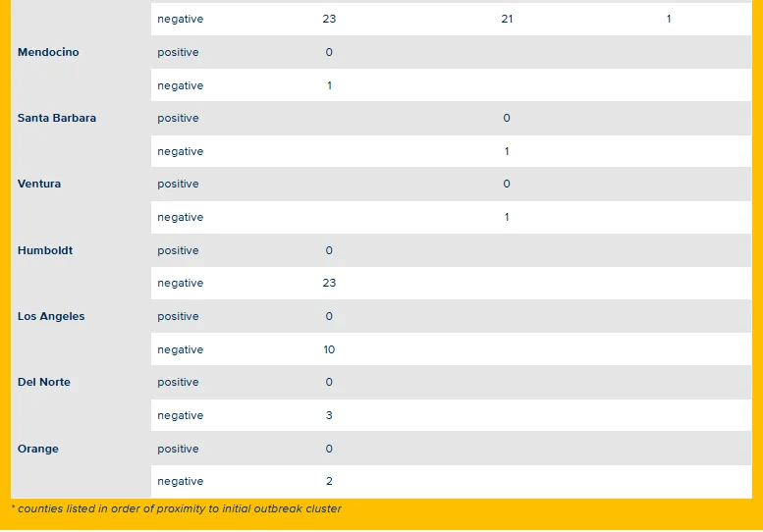Click Los Angeles positive label cell
This screenshot has height=532, width=763.
[178, 316]
